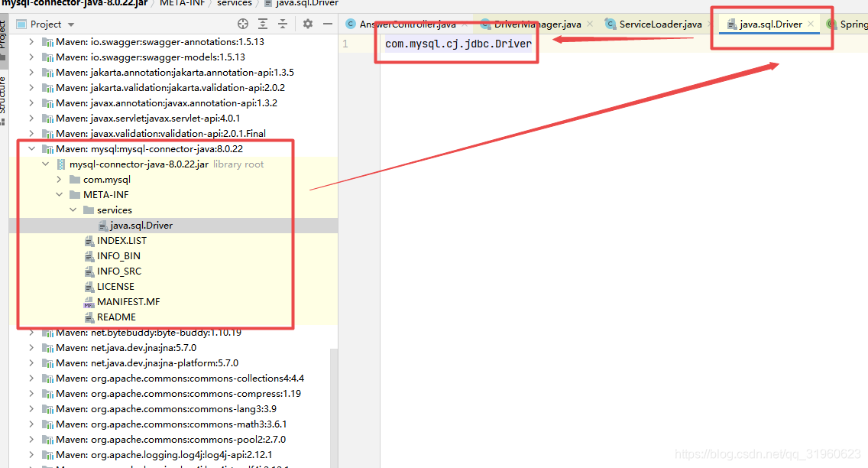This screenshot has width=868, height=468.
Task: Click the META-INF breadcrumb in navigation bar
Action: pos(182,3)
